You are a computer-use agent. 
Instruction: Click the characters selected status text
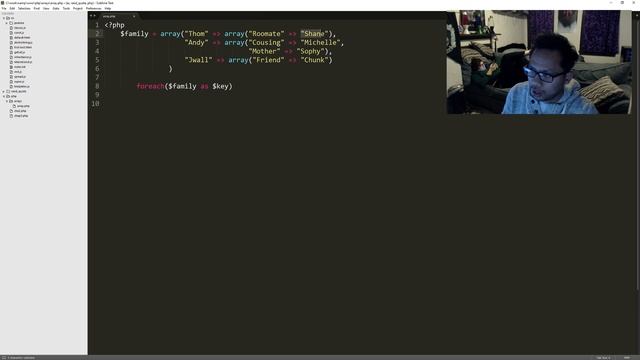(x=21, y=358)
